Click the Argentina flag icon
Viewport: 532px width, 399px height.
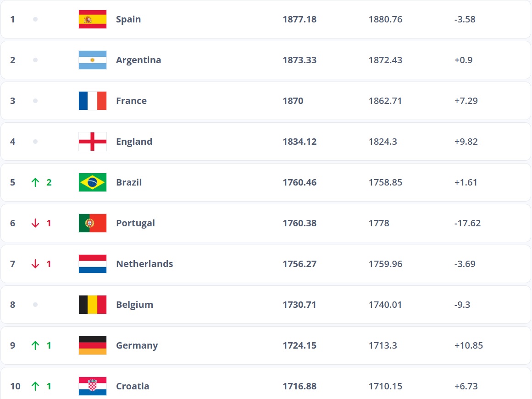pyautogui.click(x=93, y=60)
